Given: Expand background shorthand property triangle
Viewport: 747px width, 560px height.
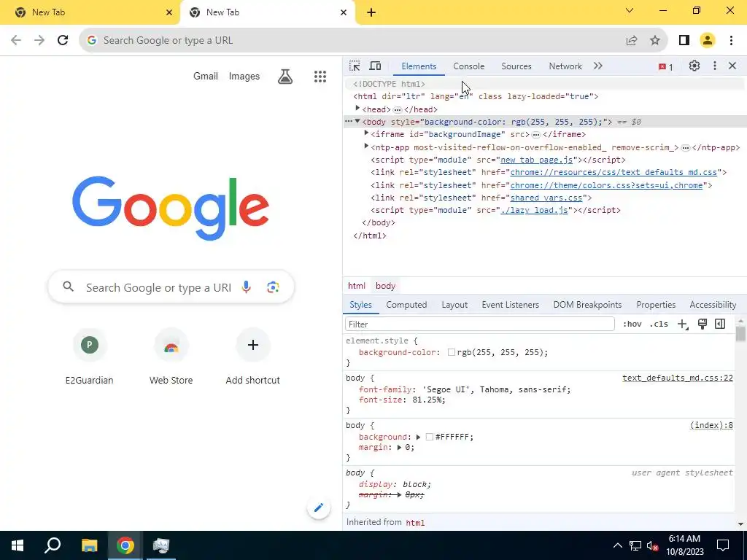Looking at the screenshot, I should point(418,437).
